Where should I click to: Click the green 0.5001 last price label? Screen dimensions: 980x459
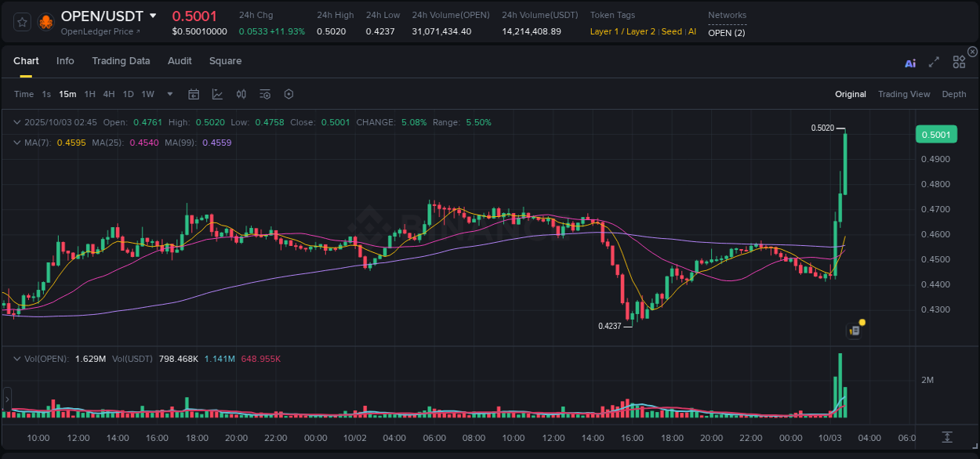[936, 134]
